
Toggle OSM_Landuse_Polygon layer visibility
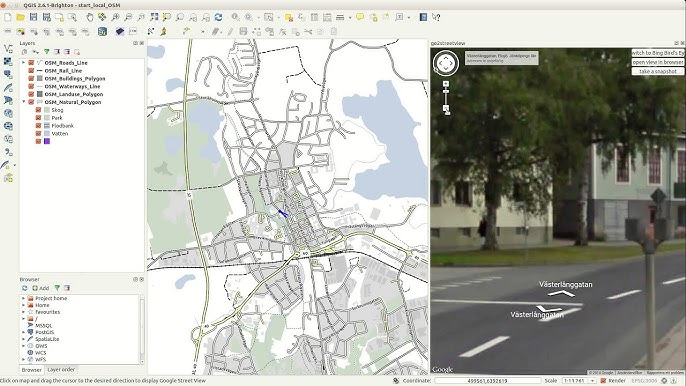tap(31, 94)
